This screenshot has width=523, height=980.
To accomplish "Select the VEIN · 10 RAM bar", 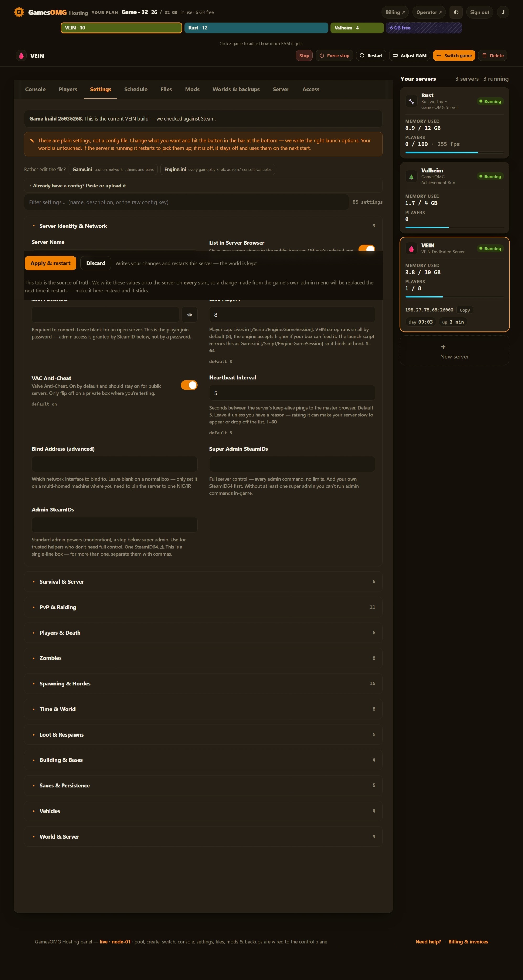I will point(121,28).
